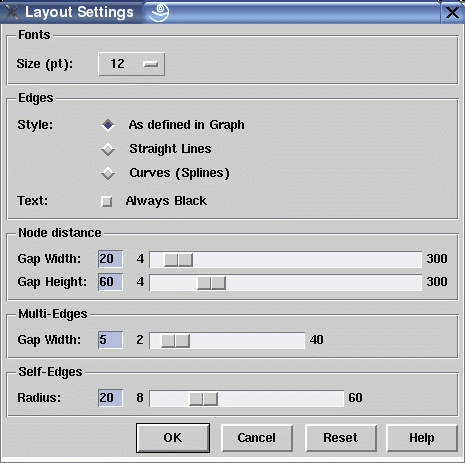Click the Gap Height input field
The width and height of the screenshot is (465, 463).
110,282
